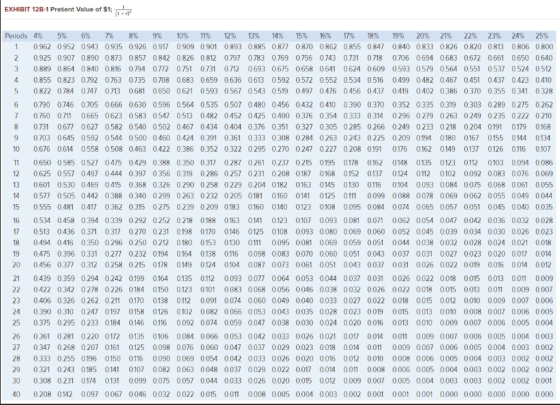560x405 pixels.
Task: Select the 15% column header
Action: pyautogui.click(x=301, y=36)
